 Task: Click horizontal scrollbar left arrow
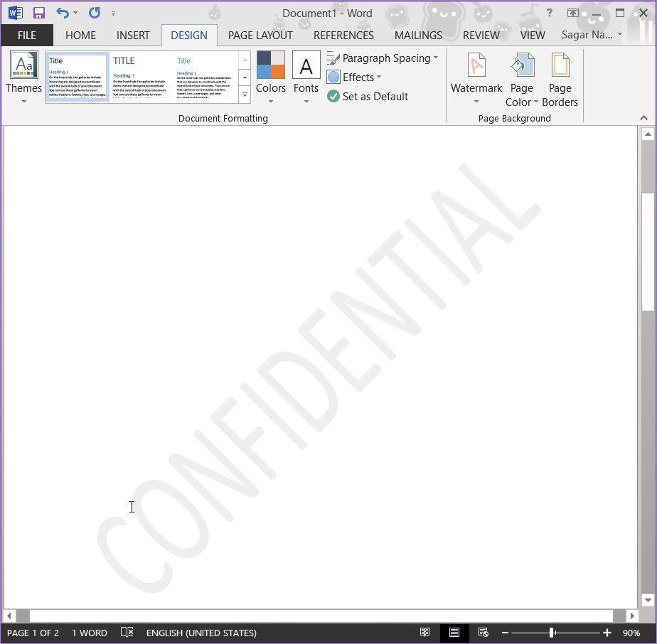9,616
